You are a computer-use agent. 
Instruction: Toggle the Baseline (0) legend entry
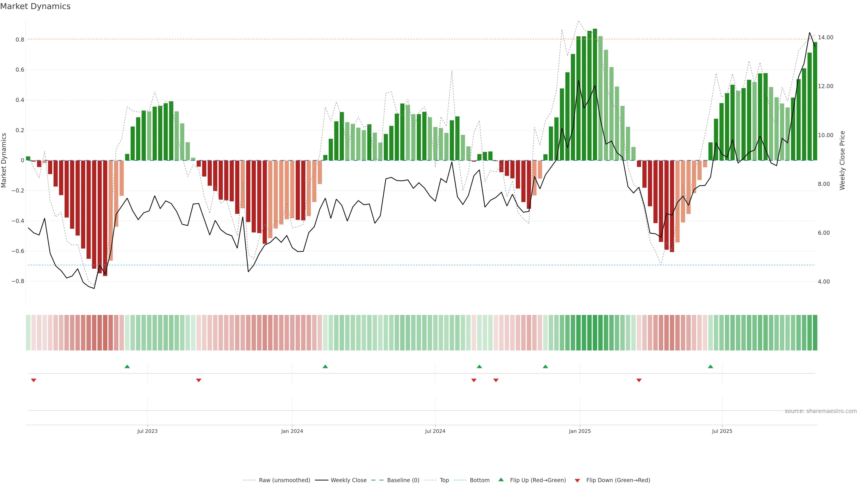(403, 480)
